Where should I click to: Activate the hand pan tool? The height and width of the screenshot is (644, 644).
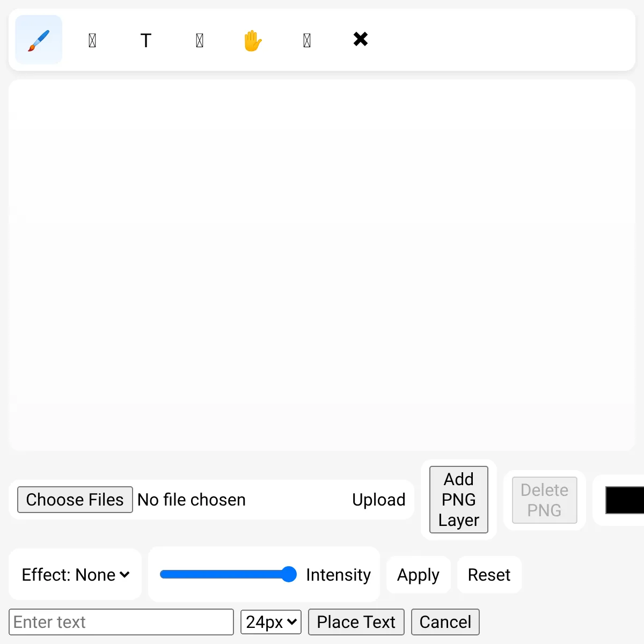[253, 40]
